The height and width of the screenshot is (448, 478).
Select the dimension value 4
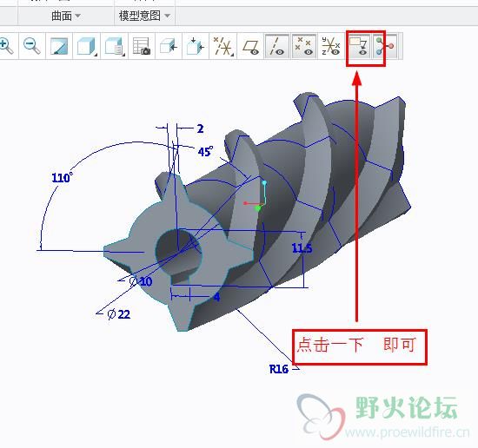click(x=216, y=297)
